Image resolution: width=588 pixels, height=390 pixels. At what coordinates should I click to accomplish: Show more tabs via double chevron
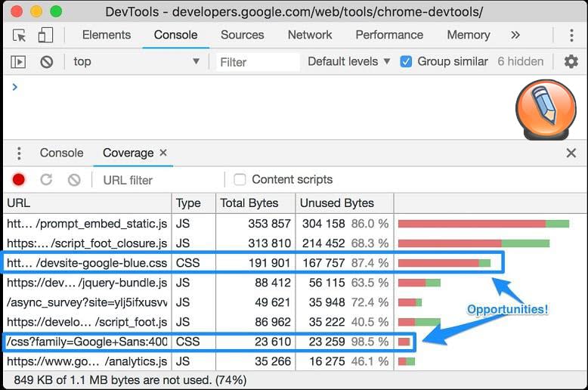click(515, 36)
